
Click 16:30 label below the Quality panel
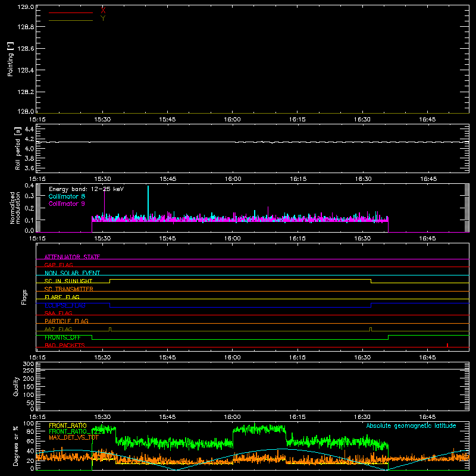click(362, 417)
